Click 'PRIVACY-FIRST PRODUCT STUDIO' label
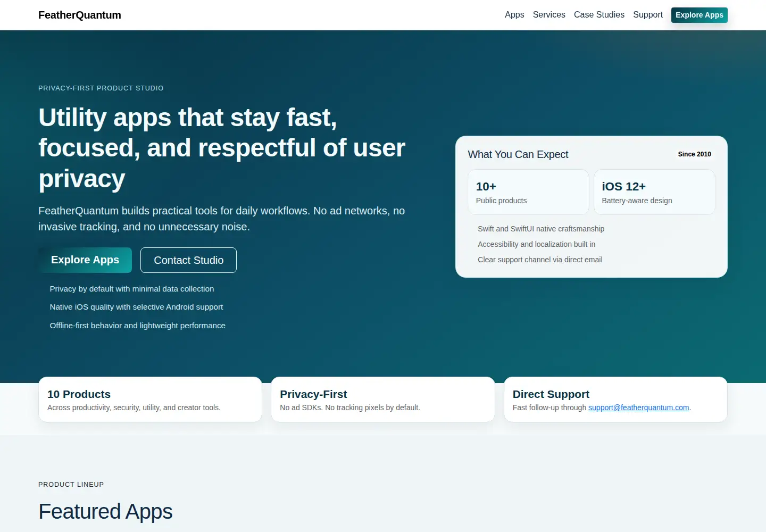 point(101,88)
